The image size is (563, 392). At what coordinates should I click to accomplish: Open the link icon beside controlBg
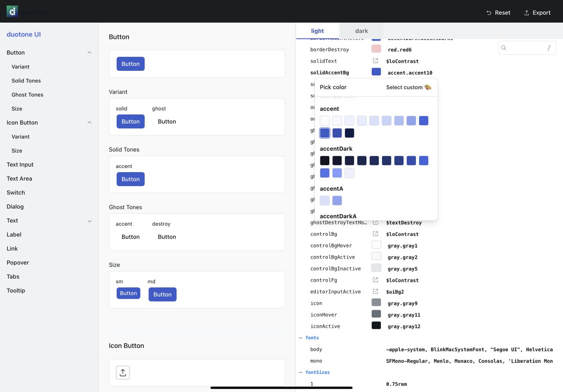point(375,234)
